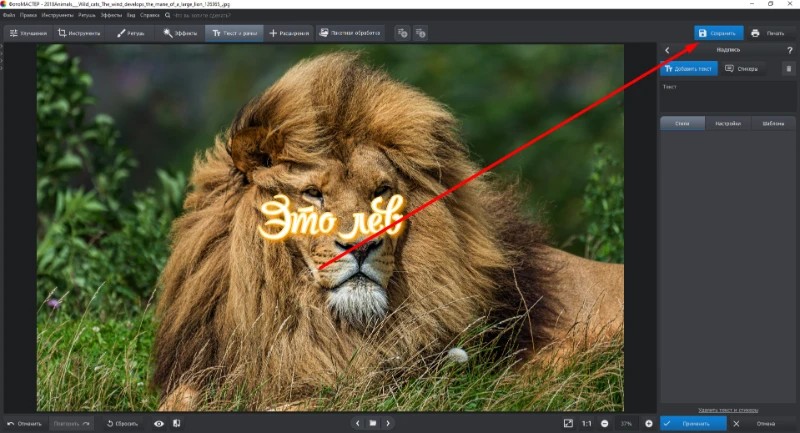Open folder icon in bottom bar
800x433 pixels.
pyautogui.click(x=373, y=423)
